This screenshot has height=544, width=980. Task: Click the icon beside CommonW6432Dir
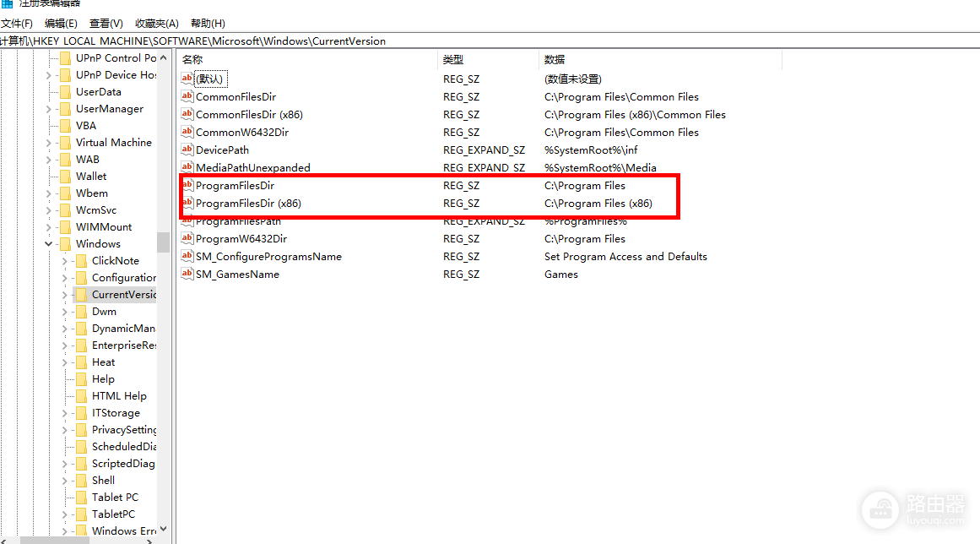point(187,132)
